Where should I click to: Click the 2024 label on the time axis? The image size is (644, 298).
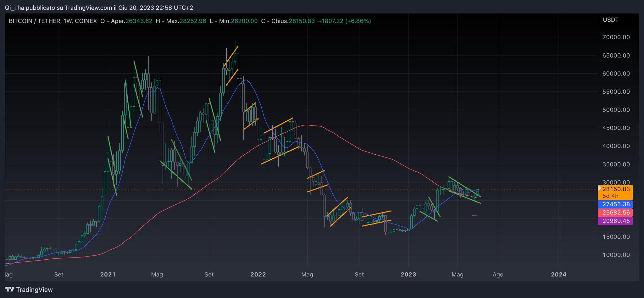click(x=559, y=274)
